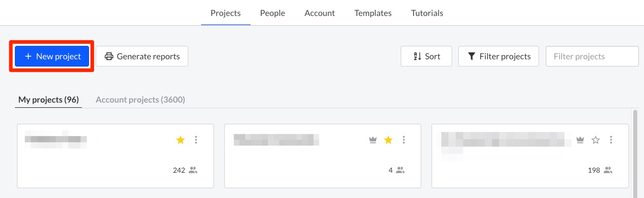Star the 198-member project

coord(596,140)
